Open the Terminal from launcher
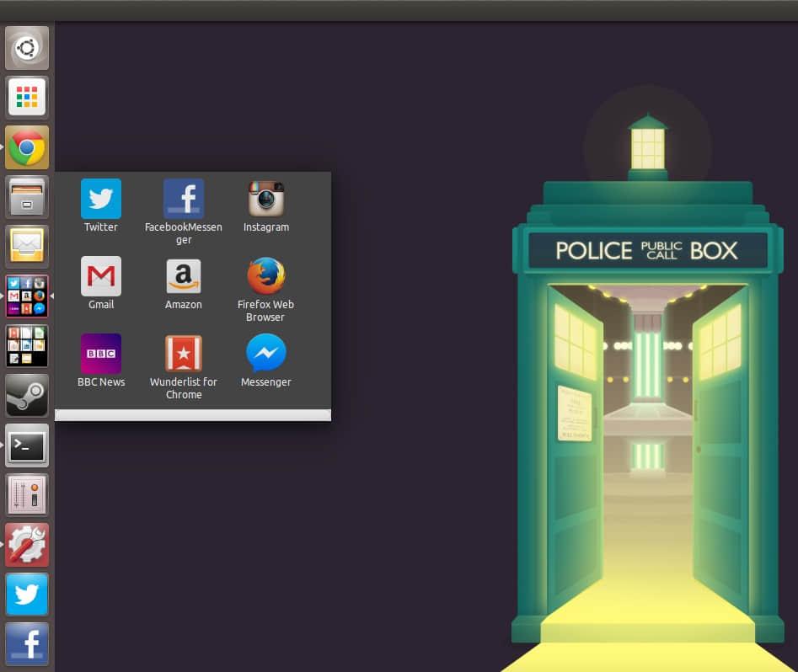 27,445
